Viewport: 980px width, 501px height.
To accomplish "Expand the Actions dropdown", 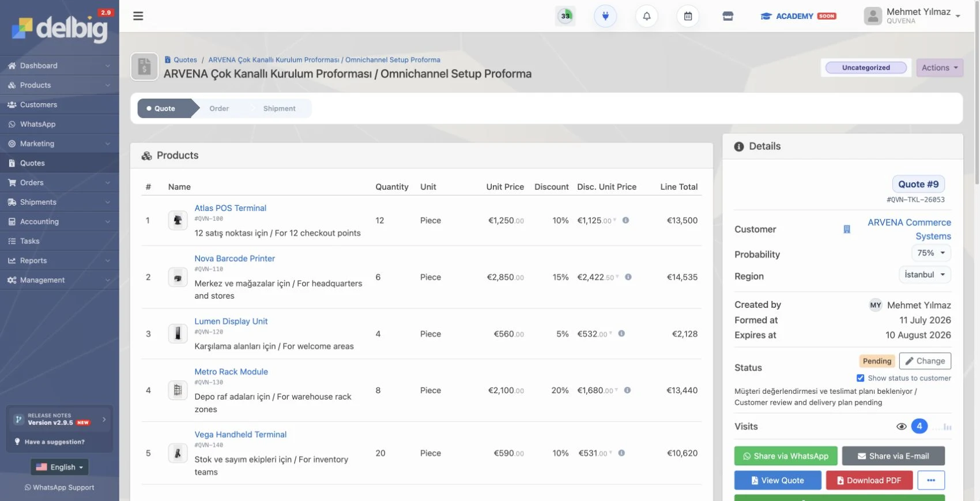I will coord(940,67).
